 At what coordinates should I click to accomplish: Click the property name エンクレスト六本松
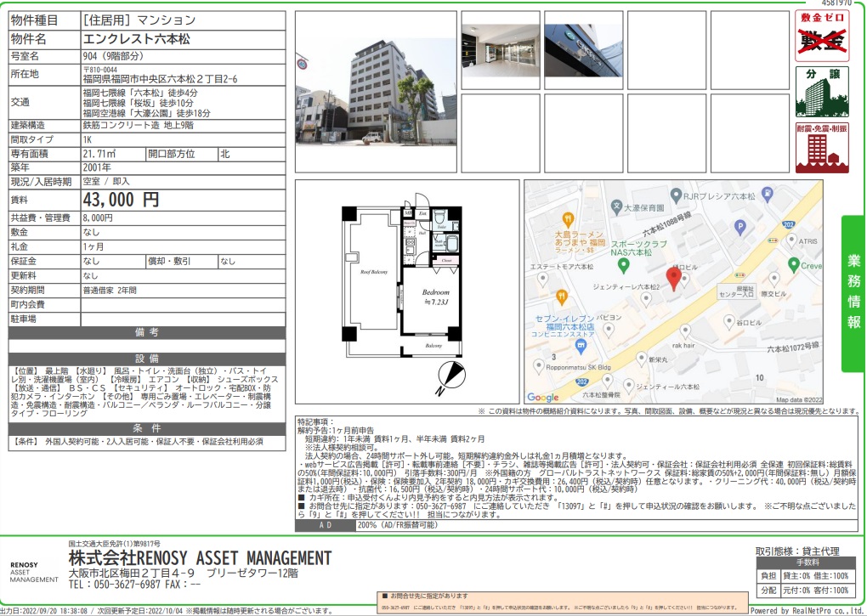click(137, 39)
